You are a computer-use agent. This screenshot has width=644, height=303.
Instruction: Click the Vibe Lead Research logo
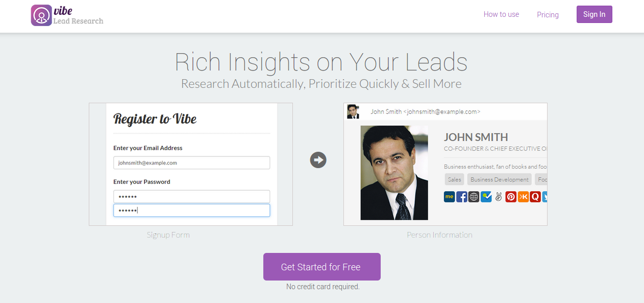point(66,15)
